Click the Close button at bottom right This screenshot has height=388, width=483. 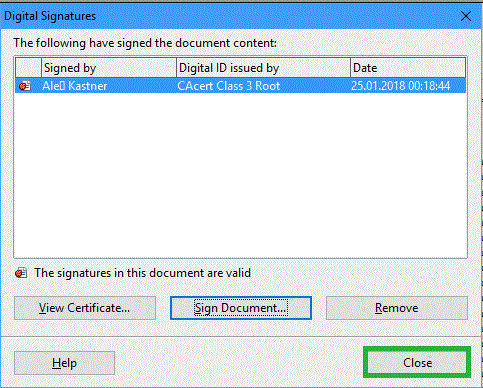click(x=417, y=362)
